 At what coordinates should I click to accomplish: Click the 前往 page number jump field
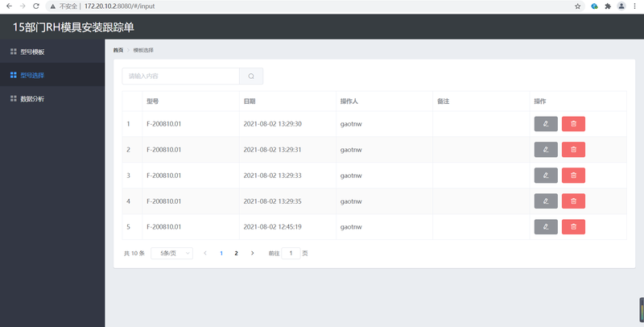click(291, 253)
